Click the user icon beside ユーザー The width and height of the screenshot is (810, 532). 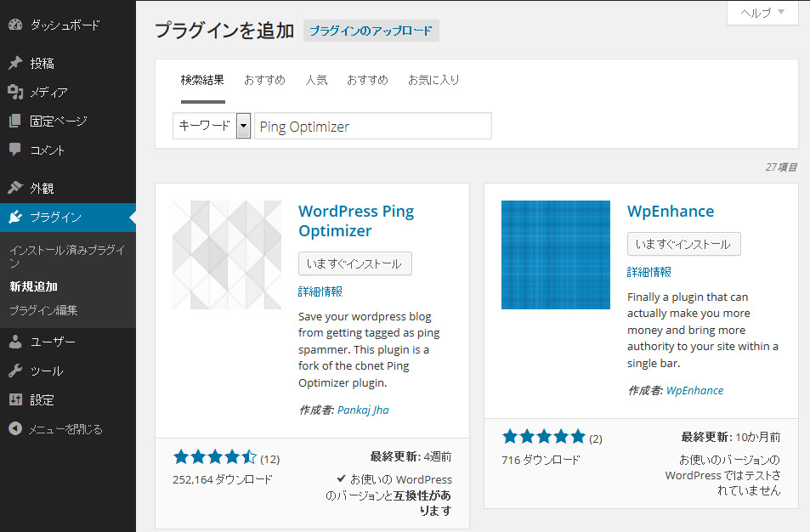pyautogui.click(x=15, y=342)
